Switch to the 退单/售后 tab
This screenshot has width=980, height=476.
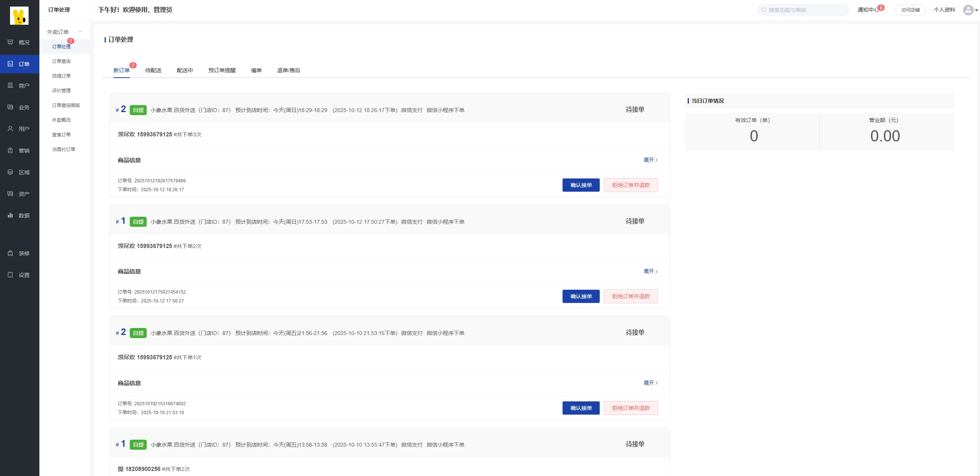288,70
